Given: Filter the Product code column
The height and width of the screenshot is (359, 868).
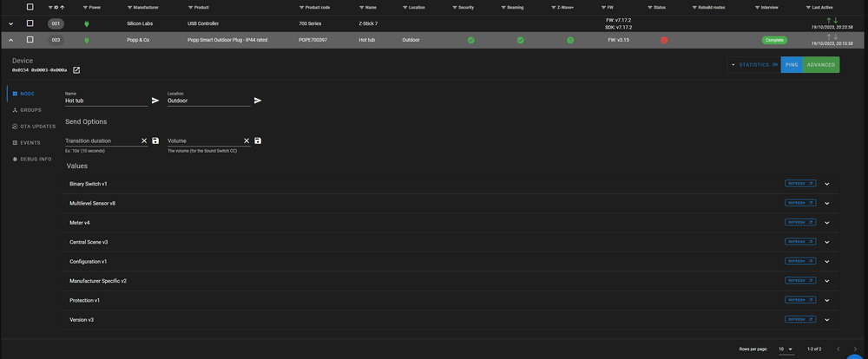Looking at the screenshot, I should pyautogui.click(x=301, y=8).
